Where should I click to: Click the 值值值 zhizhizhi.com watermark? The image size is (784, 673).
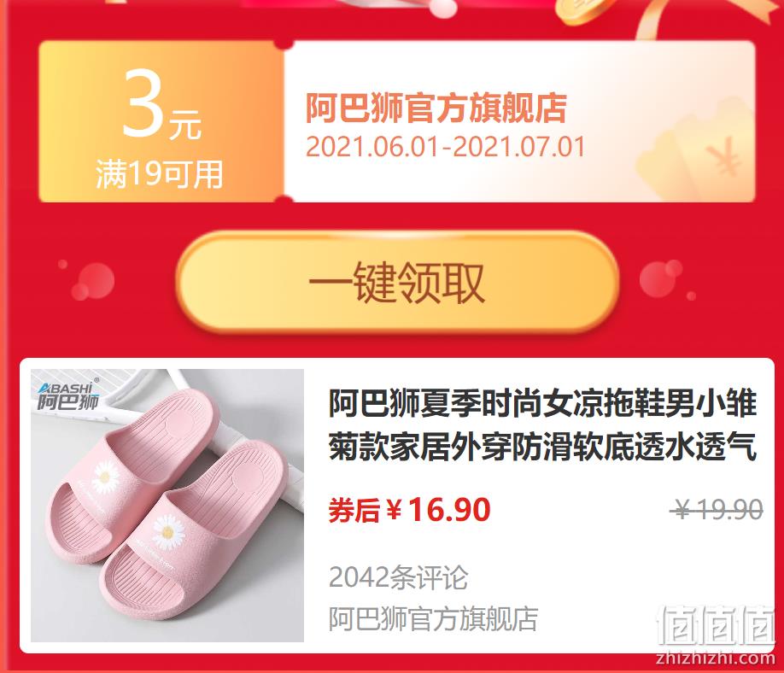coord(716,635)
